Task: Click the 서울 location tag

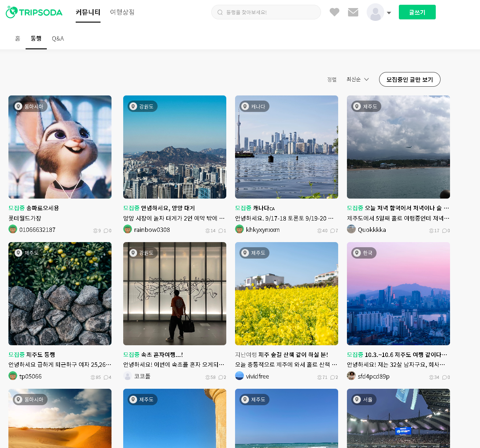Action: pyautogui.click(x=364, y=400)
